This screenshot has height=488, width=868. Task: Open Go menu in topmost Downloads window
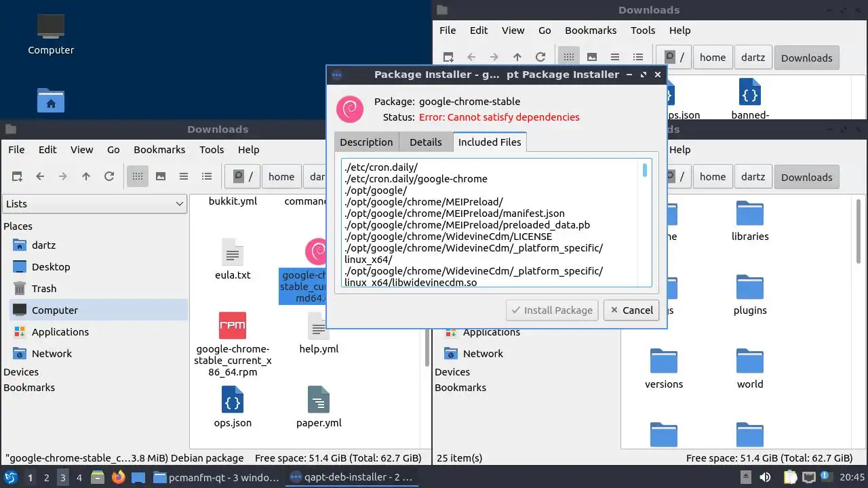click(545, 30)
